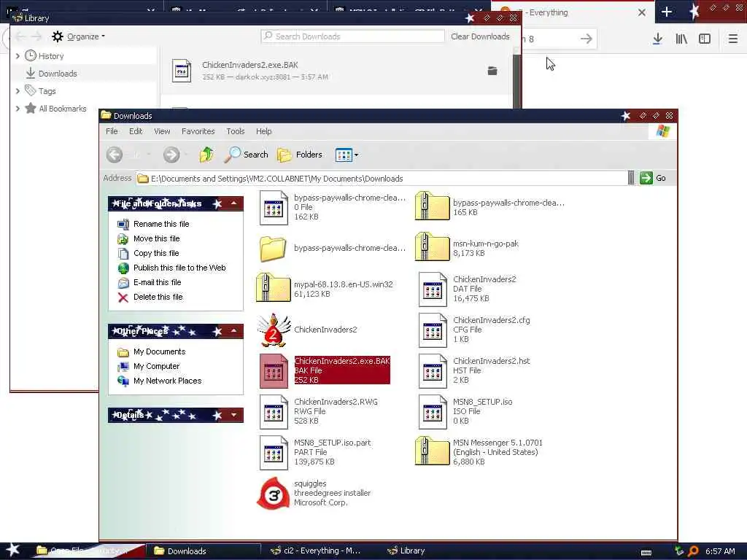
Task: Select the ChickenInvaders2.exe.BAK file icon
Action: 274,370
